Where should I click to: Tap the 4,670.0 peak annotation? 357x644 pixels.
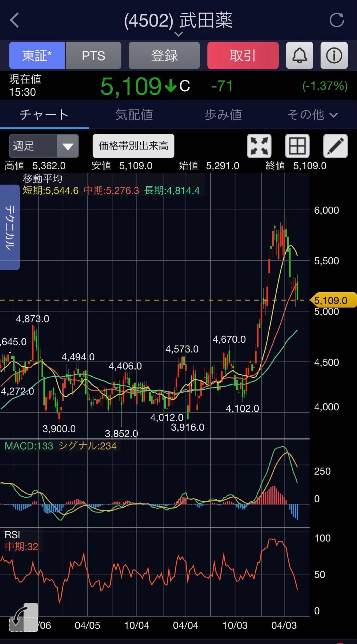pyautogui.click(x=229, y=339)
